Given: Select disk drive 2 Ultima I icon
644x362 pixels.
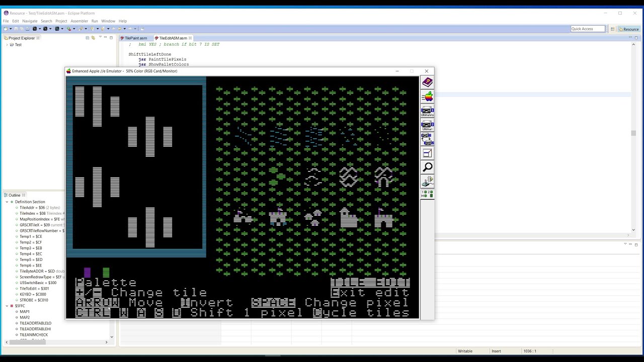Looking at the screenshot, I should (x=427, y=125).
